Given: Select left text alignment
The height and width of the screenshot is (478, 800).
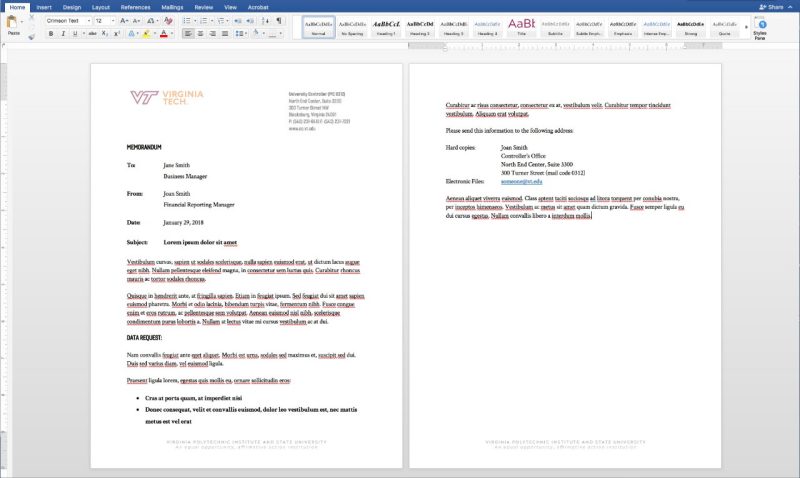Looking at the screenshot, I should tap(188, 34).
